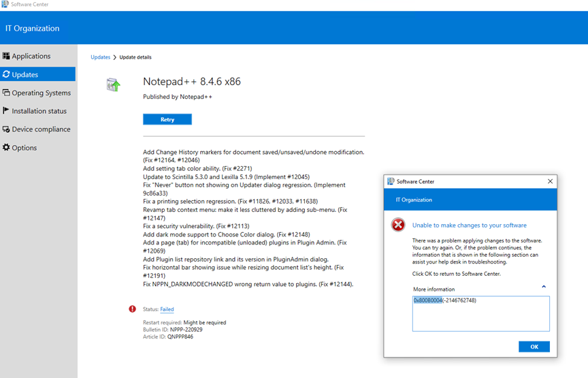Click the Options gear icon in sidebar
588x378 pixels.
tap(6, 148)
